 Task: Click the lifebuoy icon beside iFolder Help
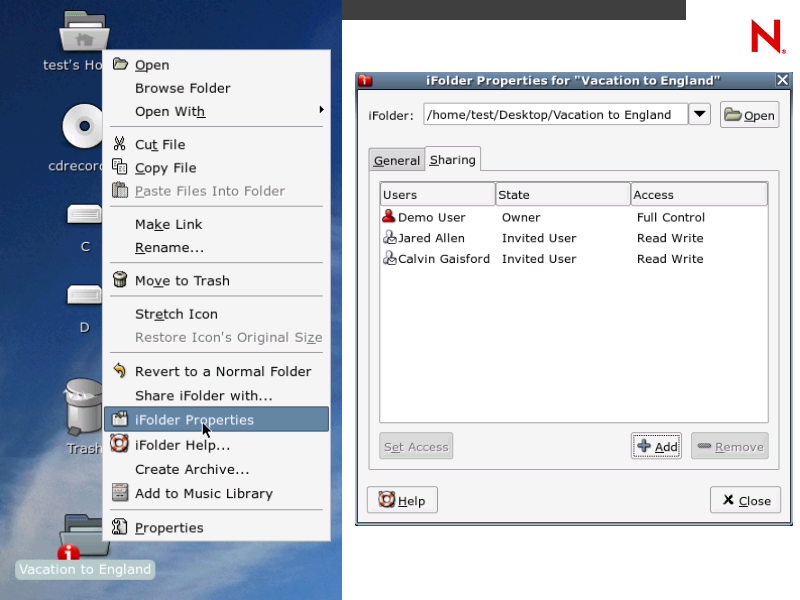pyautogui.click(x=119, y=443)
